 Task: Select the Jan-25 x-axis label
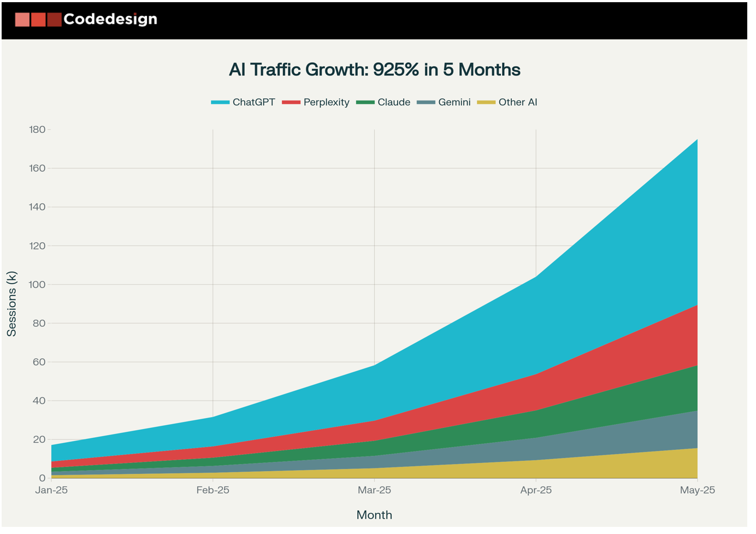pos(51,490)
